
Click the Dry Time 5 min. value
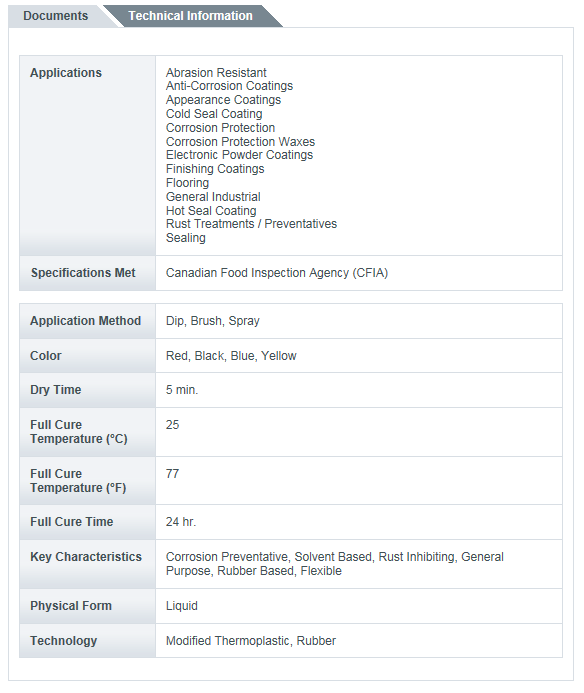(x=182, y=390)
